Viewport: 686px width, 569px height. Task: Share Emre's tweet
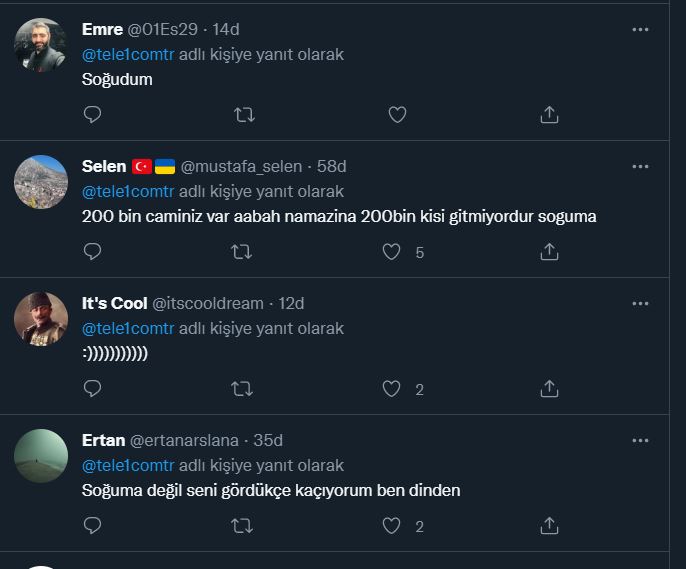coord(549,115)
